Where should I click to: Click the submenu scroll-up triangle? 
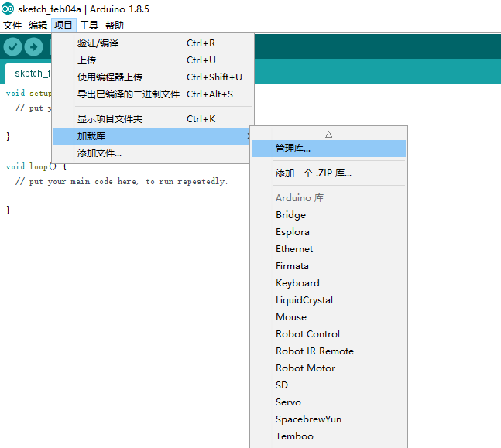click(x=329, y=135)
